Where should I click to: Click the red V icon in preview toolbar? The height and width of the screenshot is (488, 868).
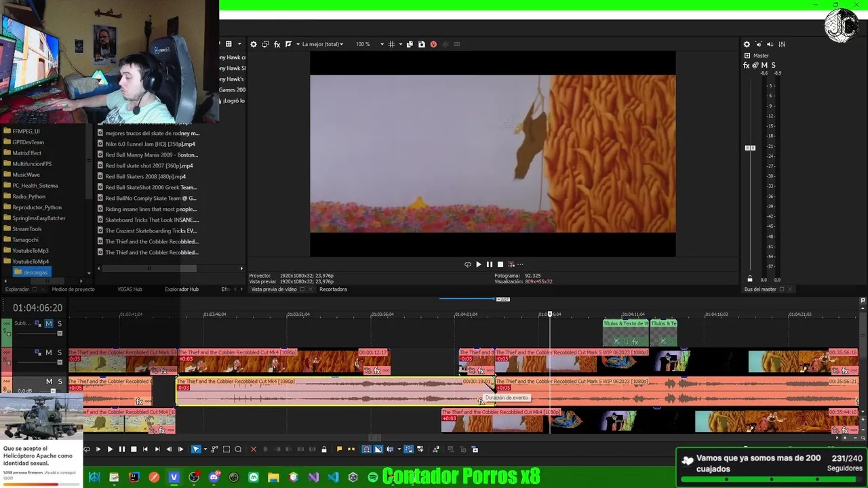pyautogui.click(x=433, y=44)
